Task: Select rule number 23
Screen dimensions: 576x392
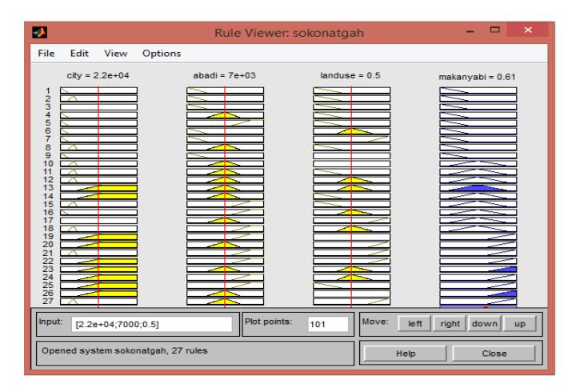Action: [48, 269]
